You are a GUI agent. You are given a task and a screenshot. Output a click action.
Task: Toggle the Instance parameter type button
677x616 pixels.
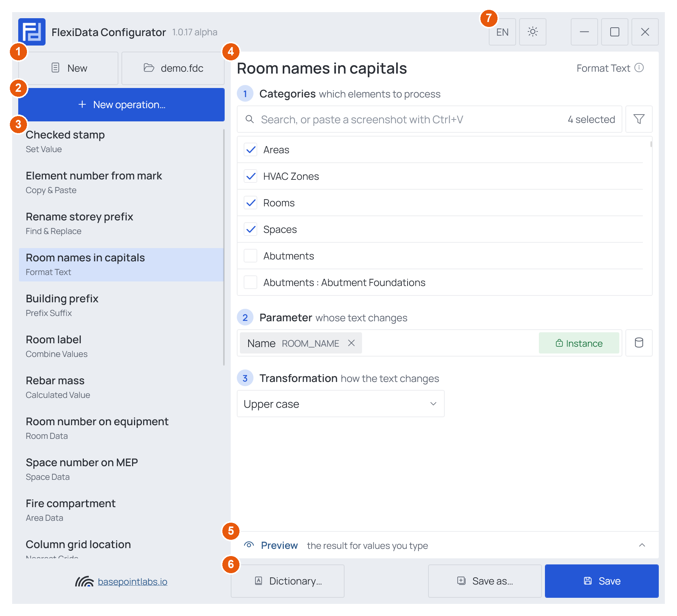coord(579,343)
